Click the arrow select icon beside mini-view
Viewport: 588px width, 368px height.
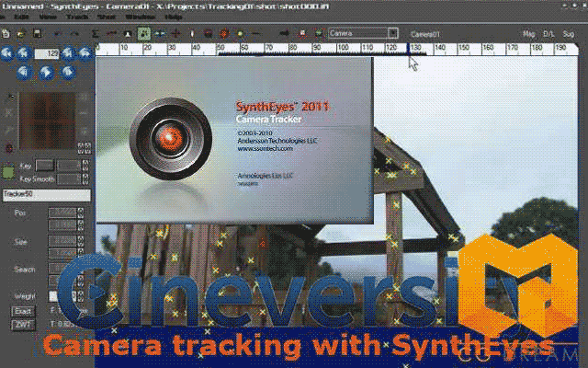tap(10, 98)
